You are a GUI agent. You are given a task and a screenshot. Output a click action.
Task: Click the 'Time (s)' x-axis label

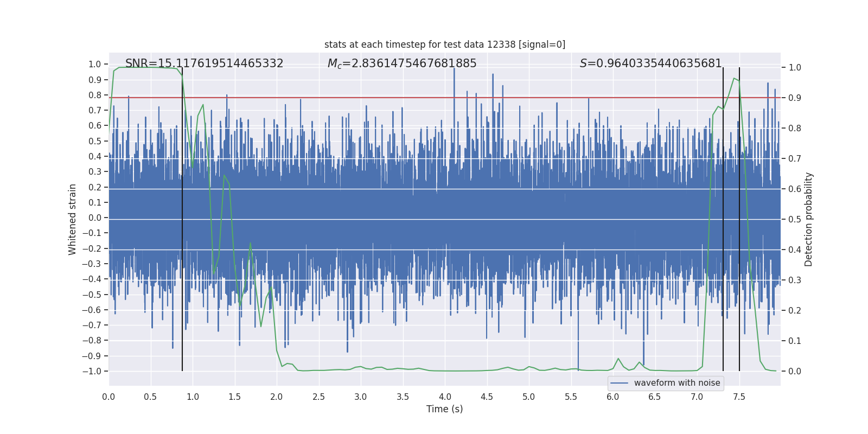(x=445, y=409)
